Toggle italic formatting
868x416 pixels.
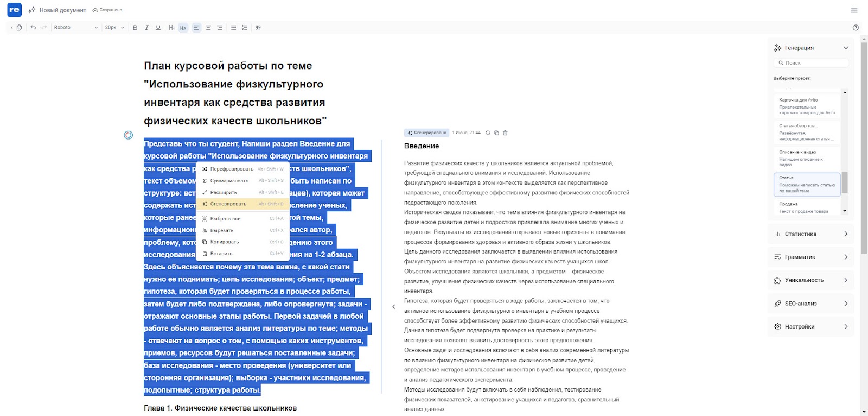click(x=146, y=28)
